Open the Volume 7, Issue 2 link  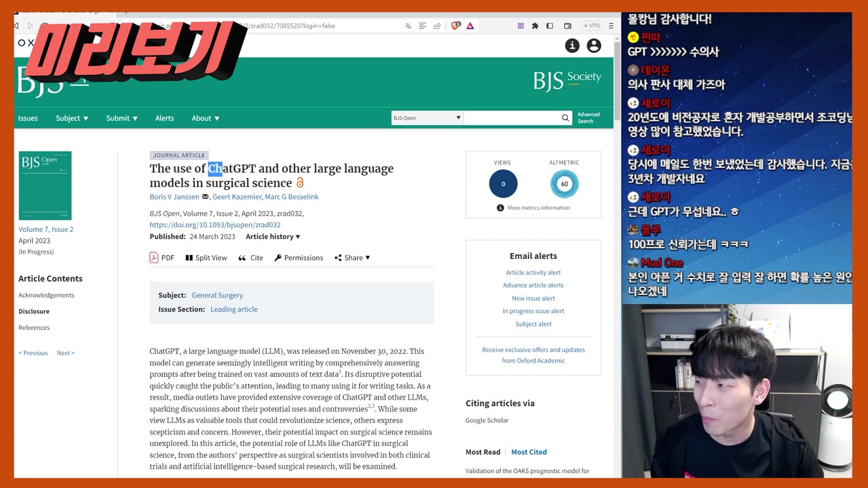pos(46,229)
